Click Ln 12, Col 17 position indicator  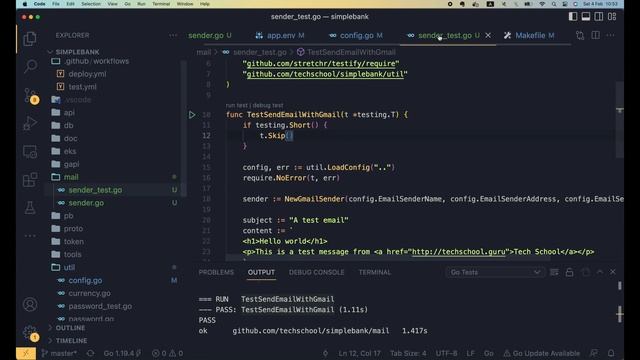[359, 353]
